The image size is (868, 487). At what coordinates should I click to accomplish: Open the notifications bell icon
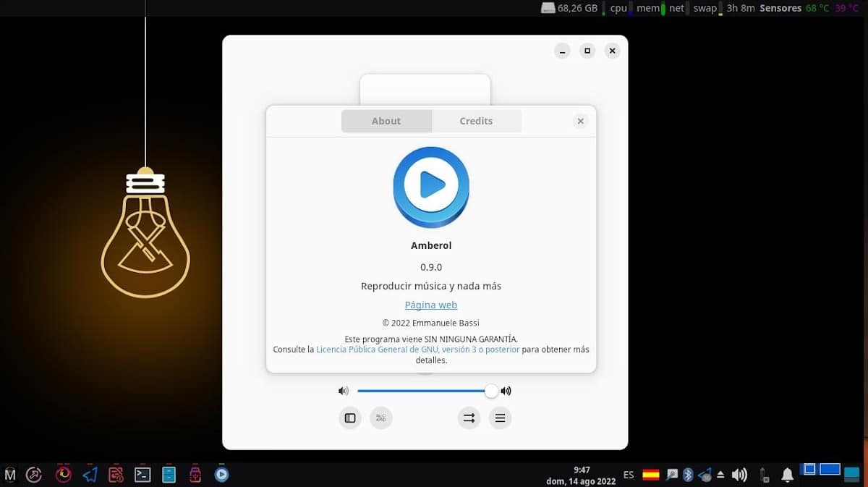[787, 475]
